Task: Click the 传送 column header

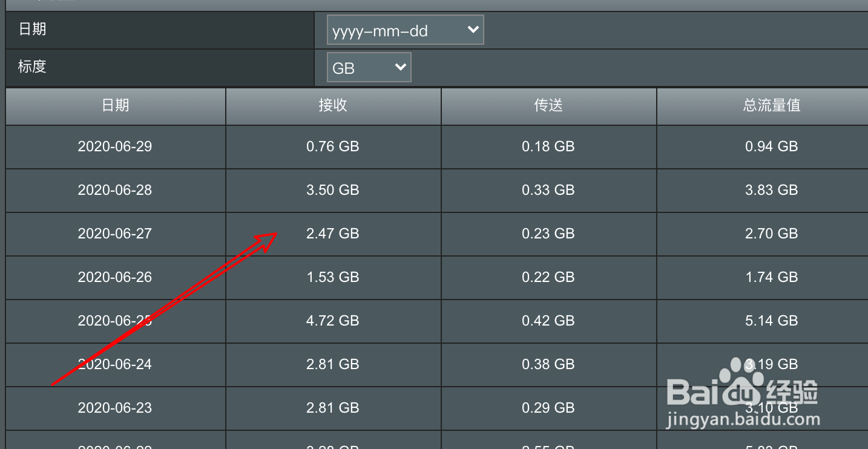Action: pyautogui.click(x=548, y=106)
